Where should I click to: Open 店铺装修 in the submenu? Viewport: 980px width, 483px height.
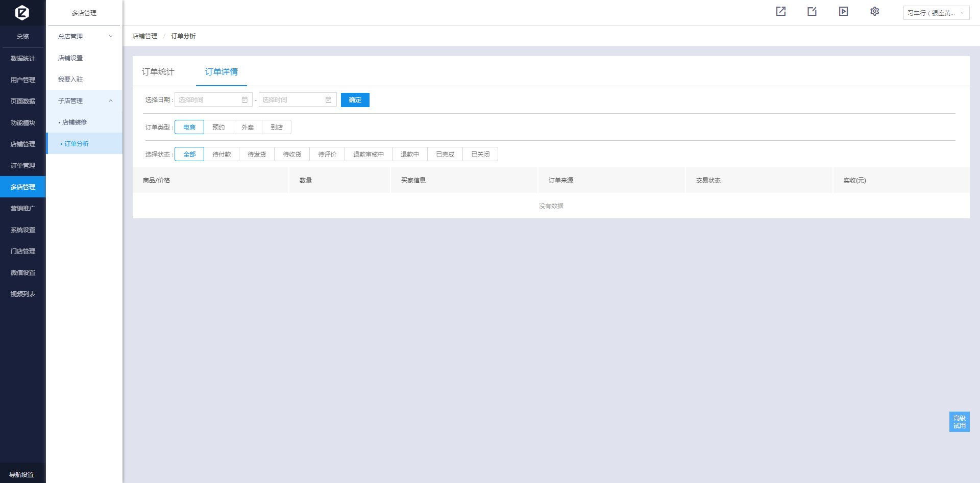pyautogui.click(x=75, y=122)
